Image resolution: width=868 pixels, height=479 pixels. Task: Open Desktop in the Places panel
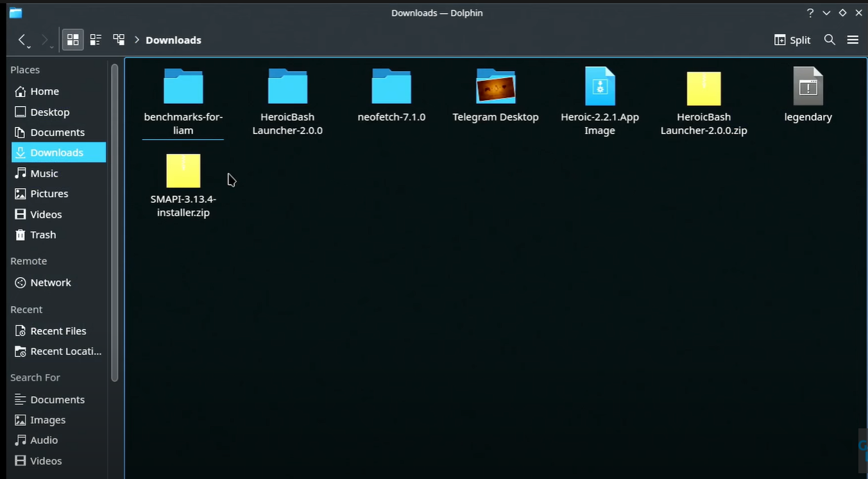(x=58, y=112)
